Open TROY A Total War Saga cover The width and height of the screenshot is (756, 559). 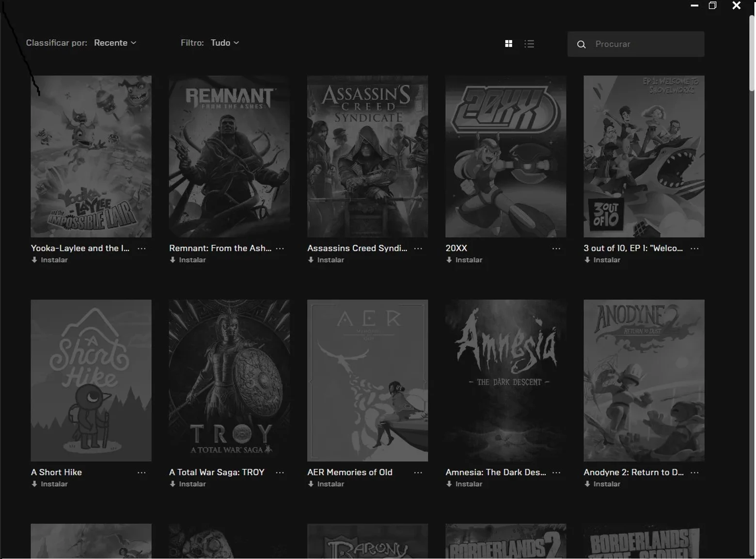(229, 381)
